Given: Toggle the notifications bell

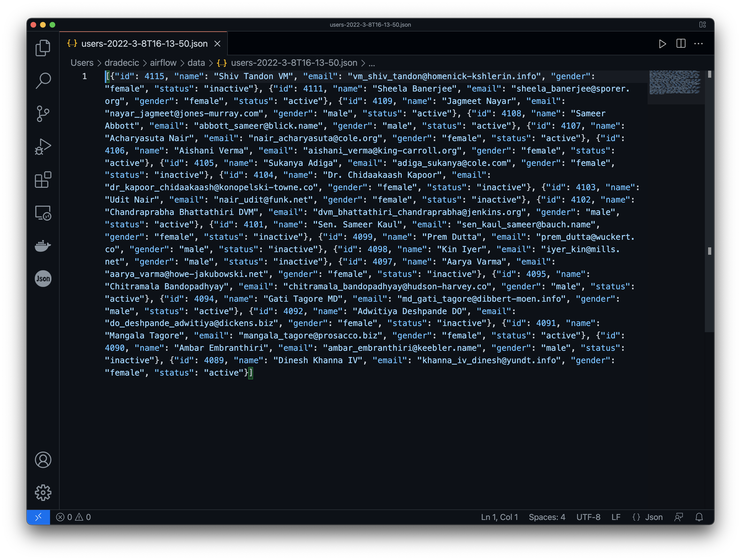Looking at the screenshot, I should (699, 517).
